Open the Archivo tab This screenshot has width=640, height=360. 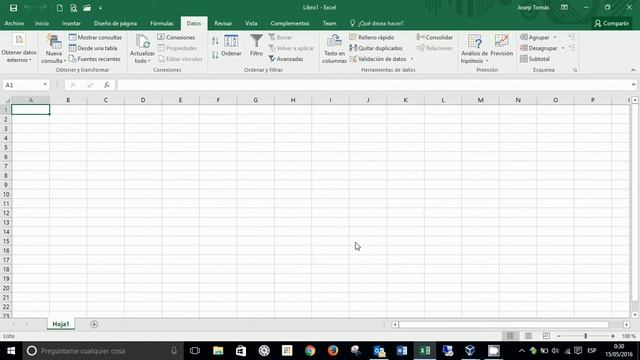(14, 23)
